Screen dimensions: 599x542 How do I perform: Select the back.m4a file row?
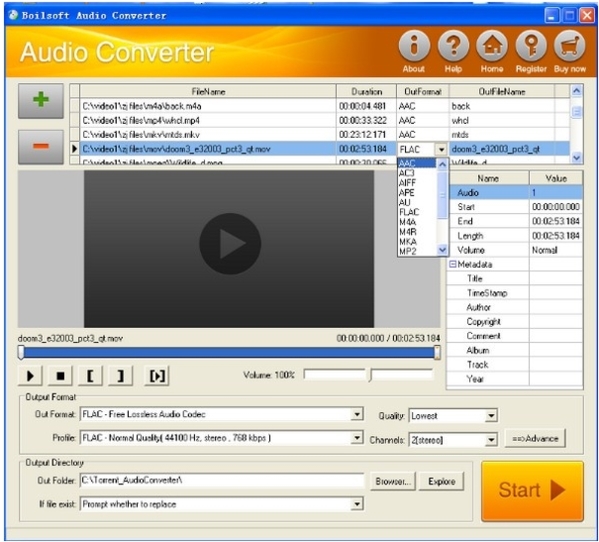pos(319,106)
